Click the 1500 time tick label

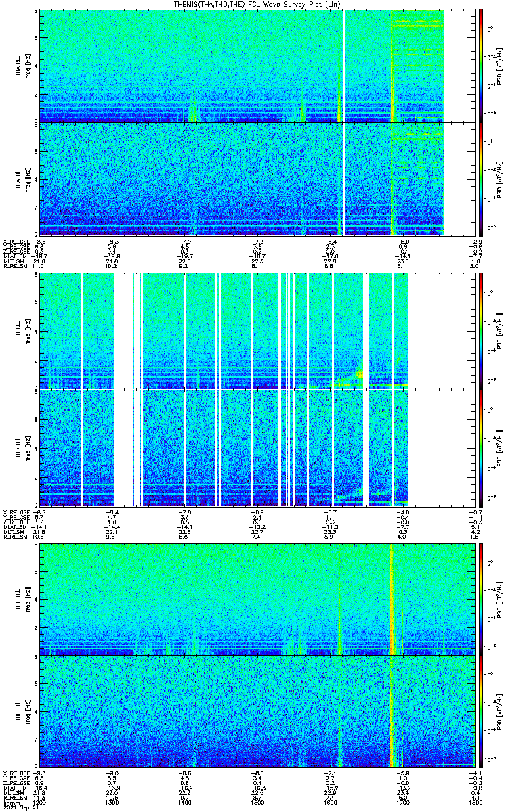click(257, 803)
